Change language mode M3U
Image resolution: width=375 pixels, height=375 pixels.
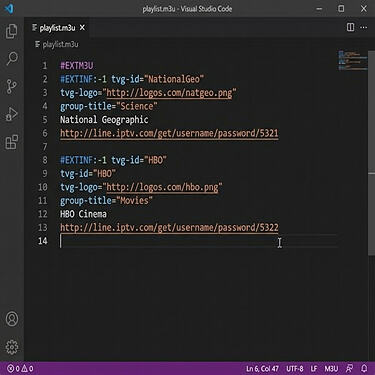coord(331,368)
